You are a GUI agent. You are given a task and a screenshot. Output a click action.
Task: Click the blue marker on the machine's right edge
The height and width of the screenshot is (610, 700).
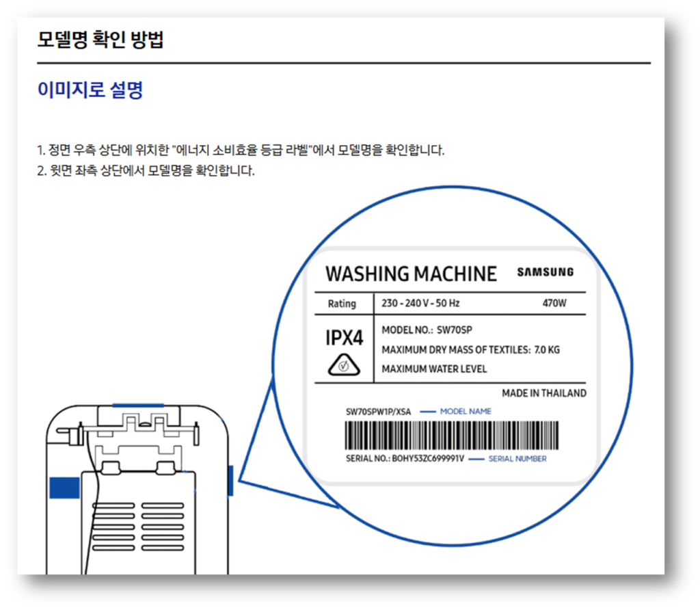(x=230, y=481)
